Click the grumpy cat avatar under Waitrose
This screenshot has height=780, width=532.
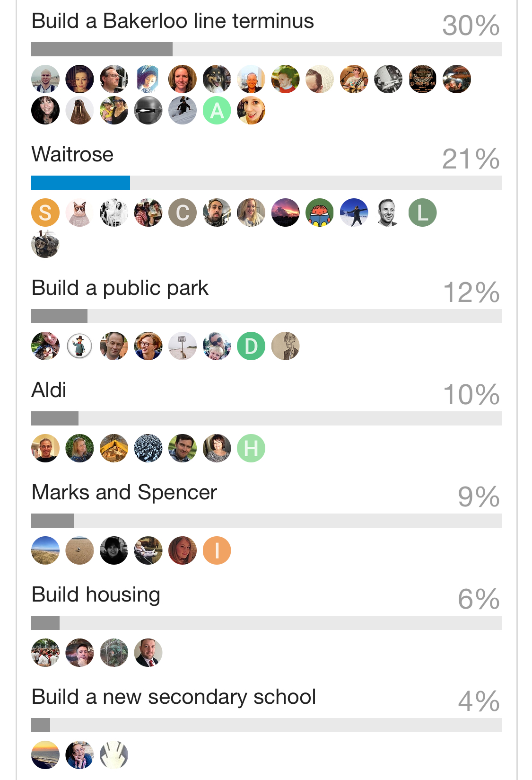click(79, 213)
